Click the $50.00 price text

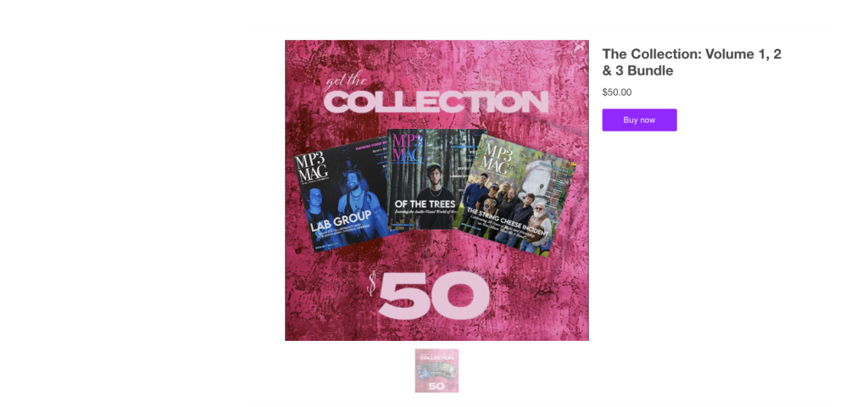[x=617, y=92]
